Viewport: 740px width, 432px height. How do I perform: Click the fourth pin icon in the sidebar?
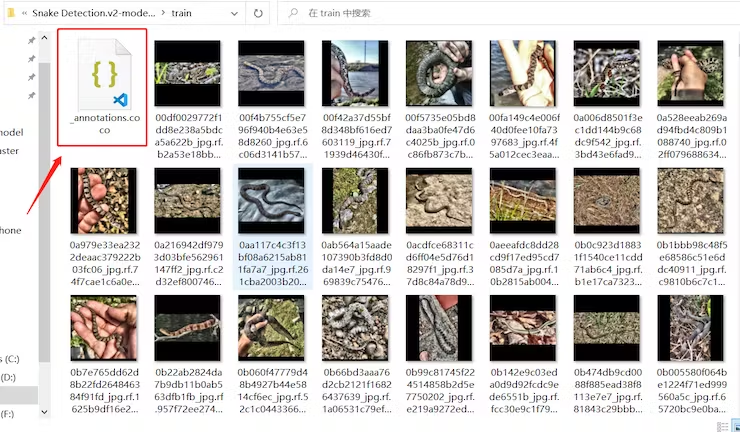pyautogui.click(x=31, y=95)
